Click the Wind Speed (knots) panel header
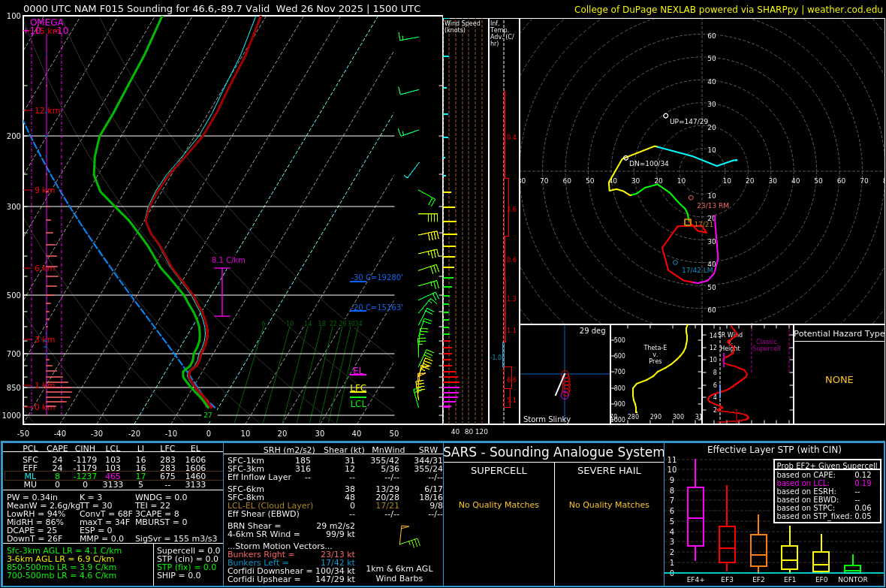This screenshot has width=886, height=588. click(463, 26)
